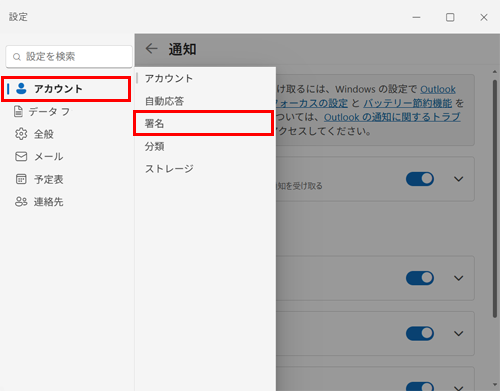Click the gear icon for 全般
The width and height of the screenshot is (500, 391).
click(x=21, y=134)
